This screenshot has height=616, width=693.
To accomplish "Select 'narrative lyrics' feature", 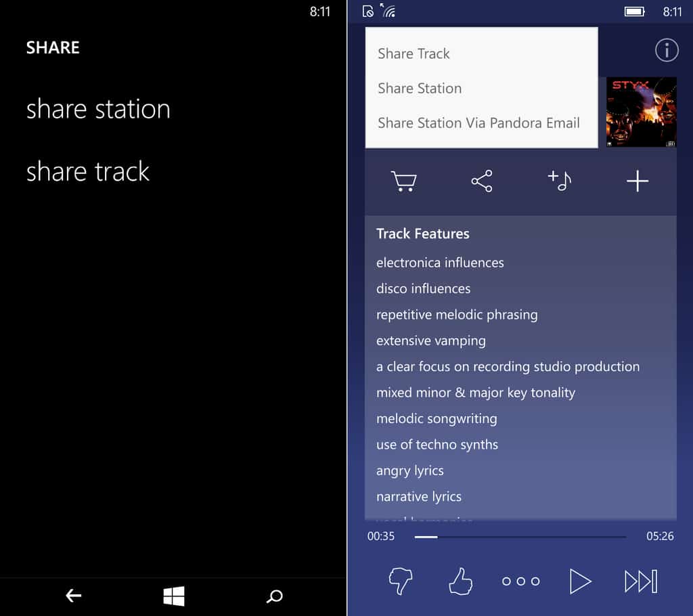I will pyautogui.click(x=418, y=497).
